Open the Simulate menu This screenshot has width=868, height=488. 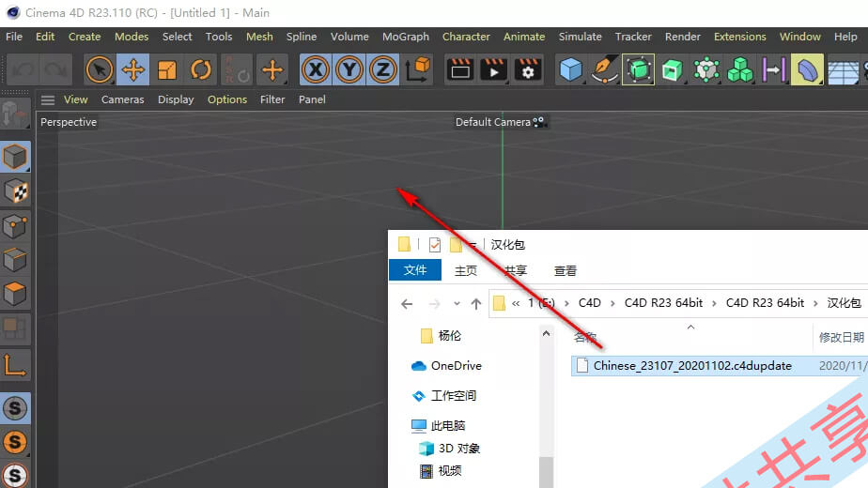[x=581, y=37]
